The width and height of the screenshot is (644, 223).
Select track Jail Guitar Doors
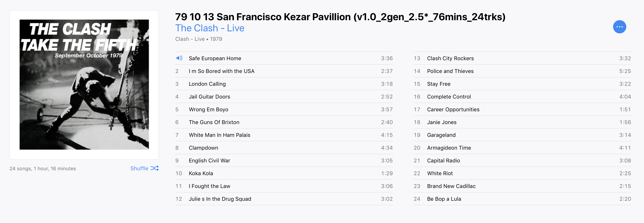coord(284,96)
